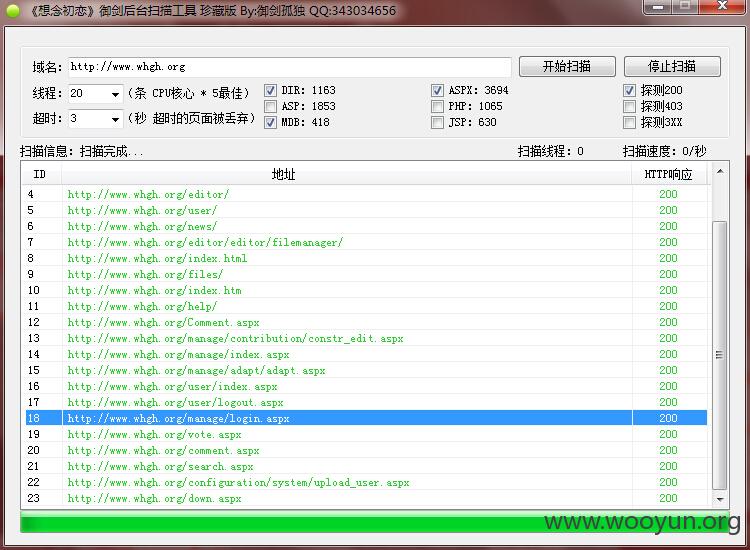The width and height of the screenshot is (750, 550).
Task: Click the 扫描速度: 0/秒 status label
Action: click(664, 152)
